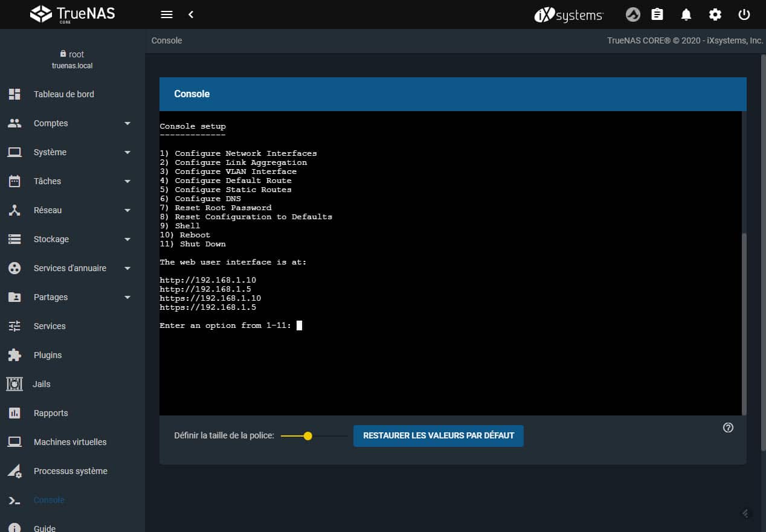This screenshot has width=766, height=532.
Task: Click '7) Reset Root Password' line
Action: [x=216, y=208]
